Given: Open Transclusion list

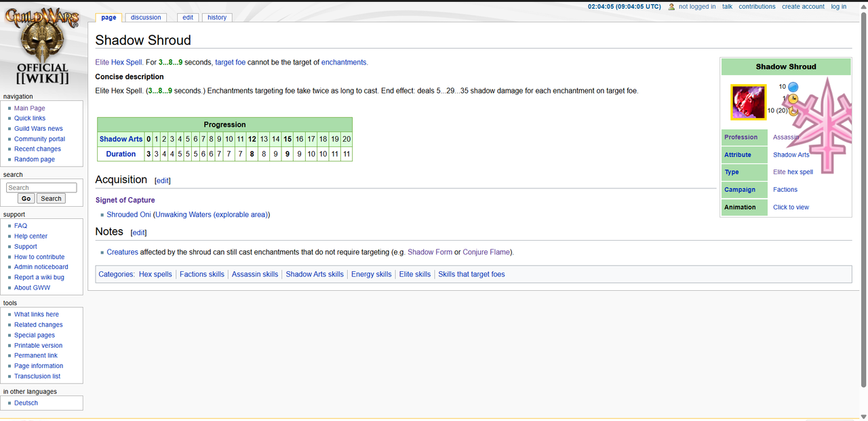Looking at the screenshot, I should coord(37,376).
